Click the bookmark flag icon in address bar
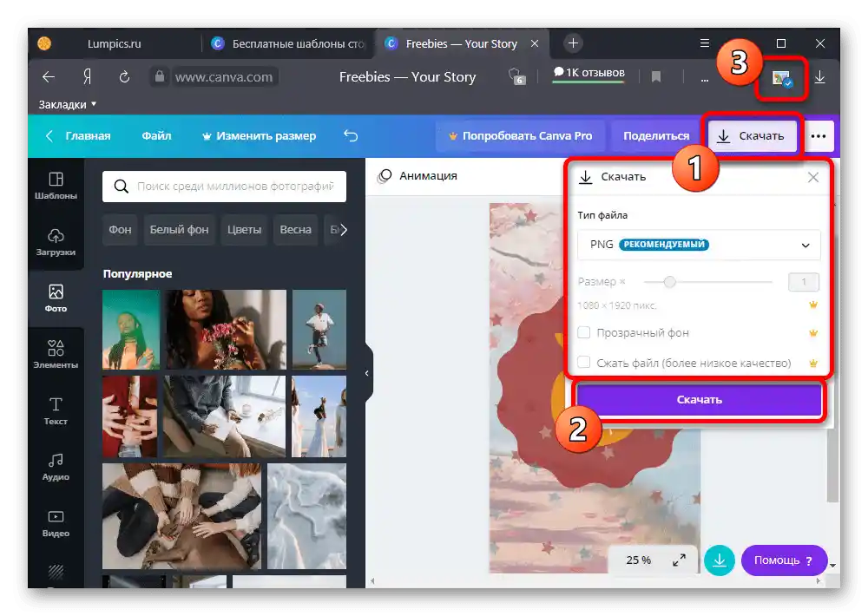This screenshot has width=868, height=616. point(656,77)
